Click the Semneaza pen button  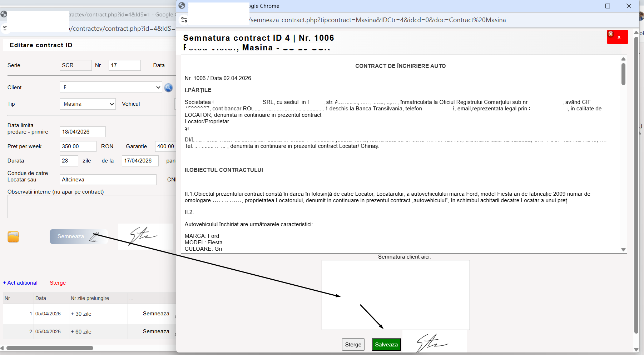point(79,236)
